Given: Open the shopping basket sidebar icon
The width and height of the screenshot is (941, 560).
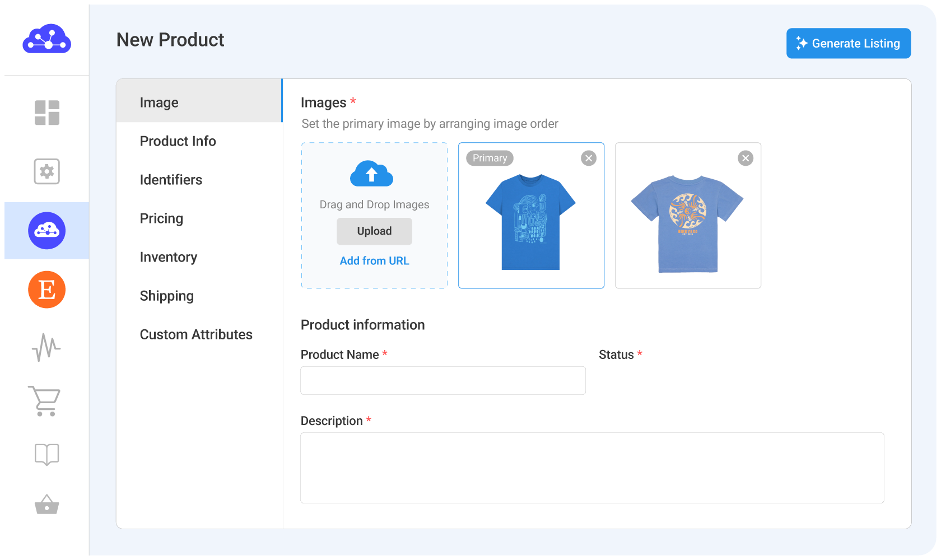Looking at the screenshot, I should coord(47,505).
